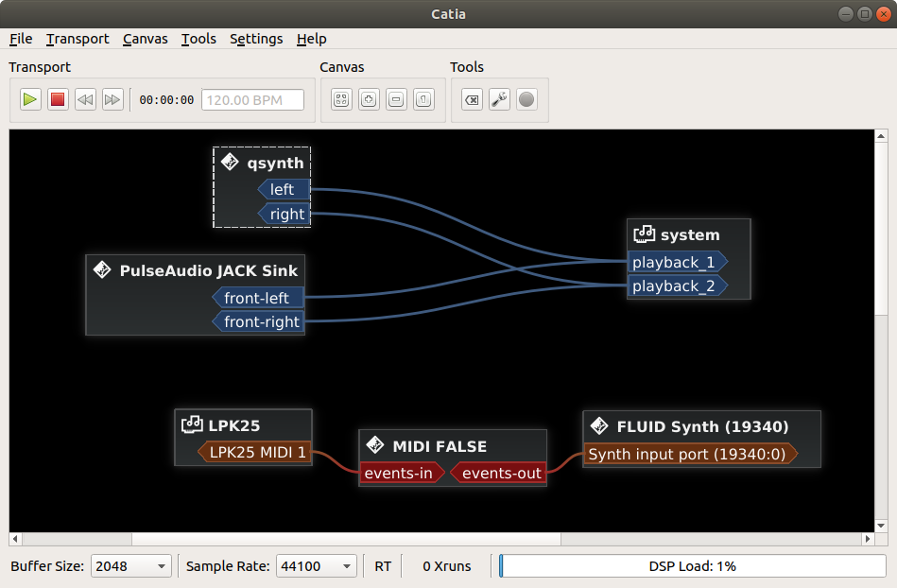Reset canvas zoom to 100%

click(423, 99)
